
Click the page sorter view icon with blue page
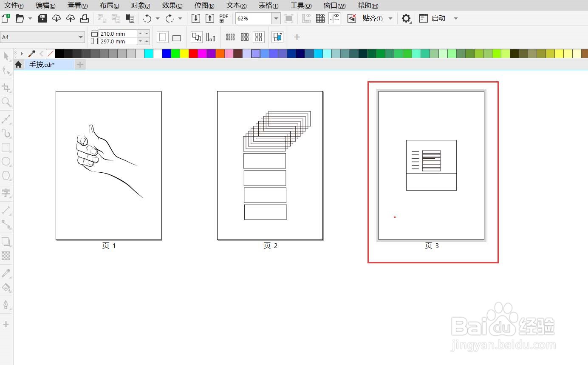pos(277,37)
